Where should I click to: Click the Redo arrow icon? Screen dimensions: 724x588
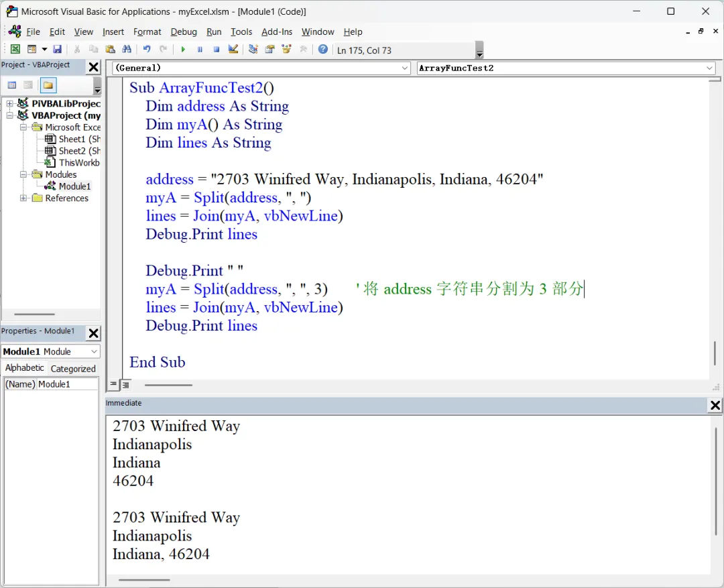(163, 49)
